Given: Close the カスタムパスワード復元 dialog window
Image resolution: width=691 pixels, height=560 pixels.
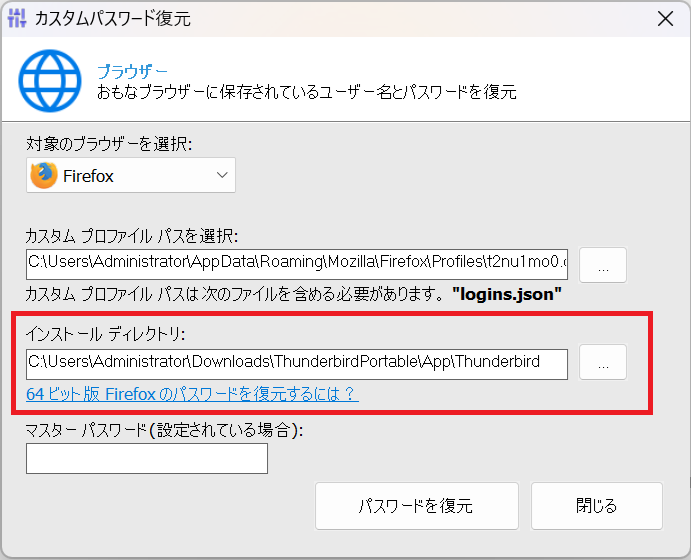Looking at the screenshot, I should 665,19.
